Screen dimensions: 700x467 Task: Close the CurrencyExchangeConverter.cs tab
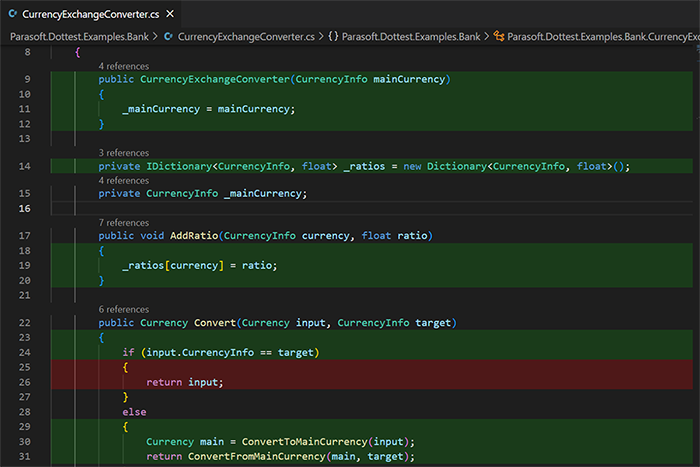pos(170,14)
